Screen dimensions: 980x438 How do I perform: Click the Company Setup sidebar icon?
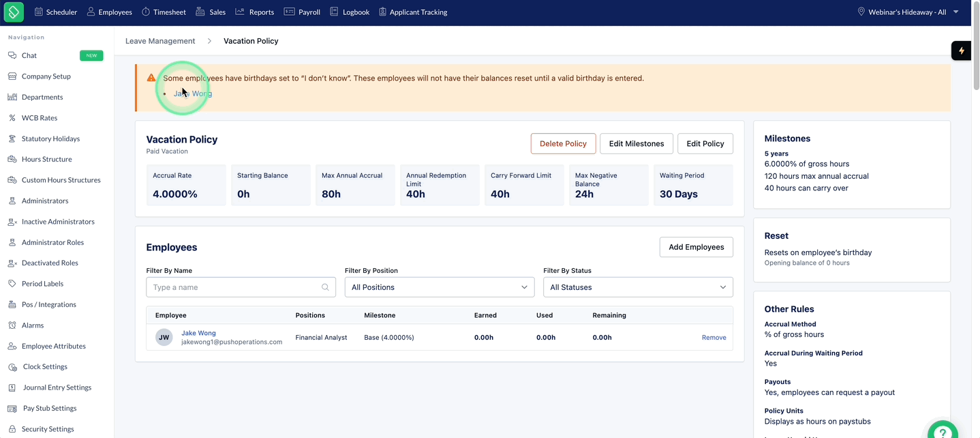(12, 76)
